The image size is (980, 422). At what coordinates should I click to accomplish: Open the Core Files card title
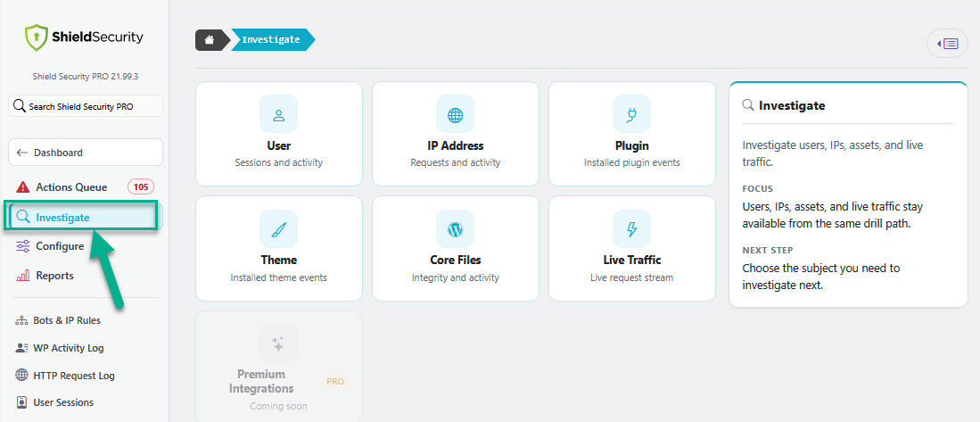click(x=455, y=261)
